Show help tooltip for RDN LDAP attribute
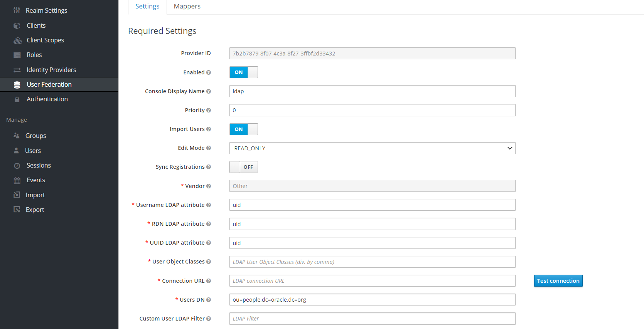This screenshot has height=329, width=644. [x=209, y=224]
